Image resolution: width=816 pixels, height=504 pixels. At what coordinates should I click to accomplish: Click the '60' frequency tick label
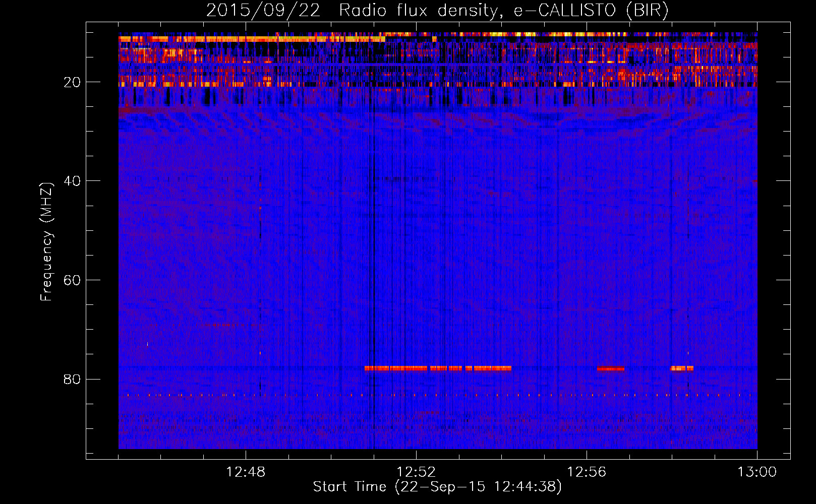click(73, 280)
